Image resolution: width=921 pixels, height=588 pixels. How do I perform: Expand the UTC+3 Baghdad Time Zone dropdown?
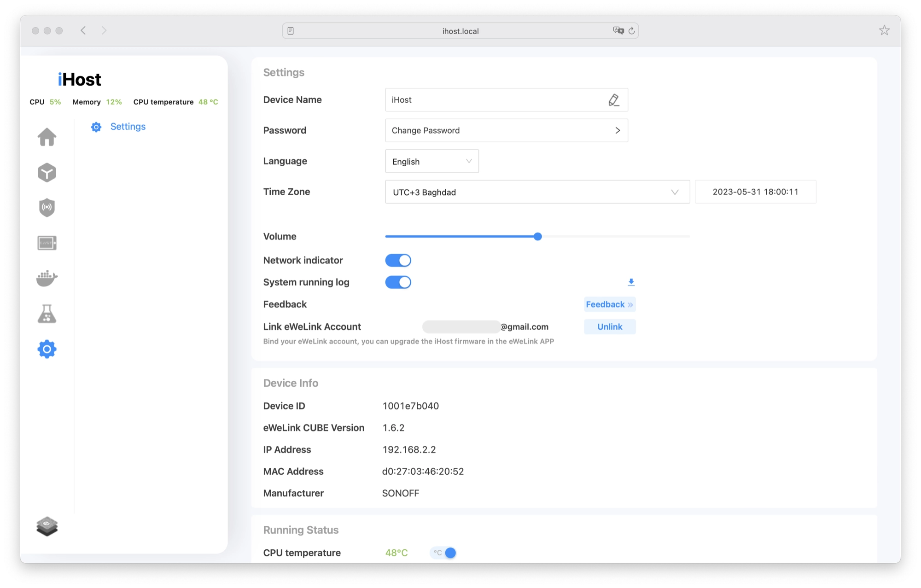click(537, 192)
